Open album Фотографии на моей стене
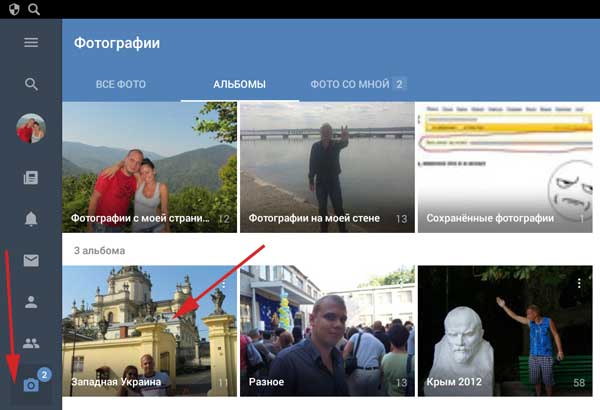The width and height of the screenshot is (600, 410). tap(327, 168)
